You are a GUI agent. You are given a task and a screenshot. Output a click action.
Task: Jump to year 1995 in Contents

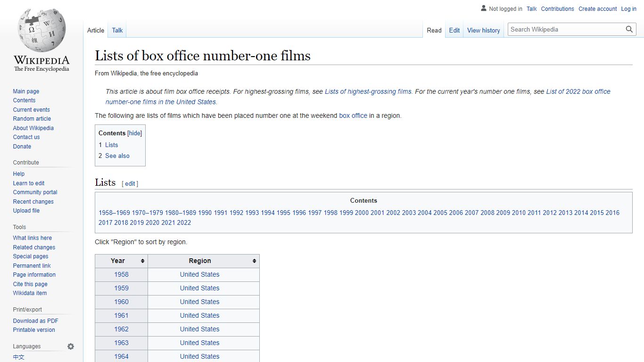283,213
